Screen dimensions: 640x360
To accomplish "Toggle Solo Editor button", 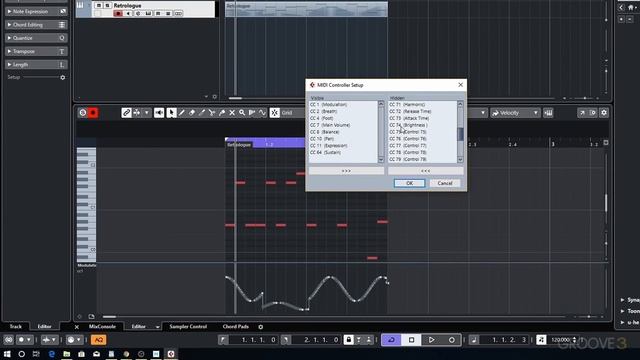I will click(x=83, y=113).
